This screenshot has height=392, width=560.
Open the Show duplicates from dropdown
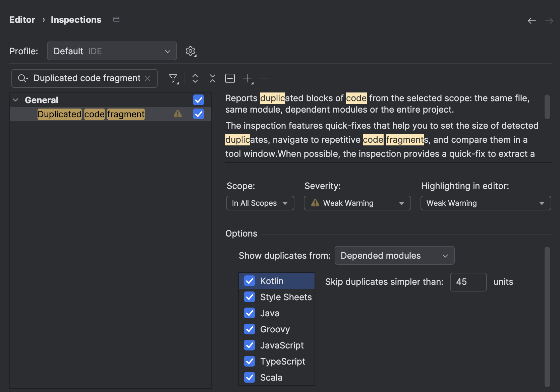394,255
